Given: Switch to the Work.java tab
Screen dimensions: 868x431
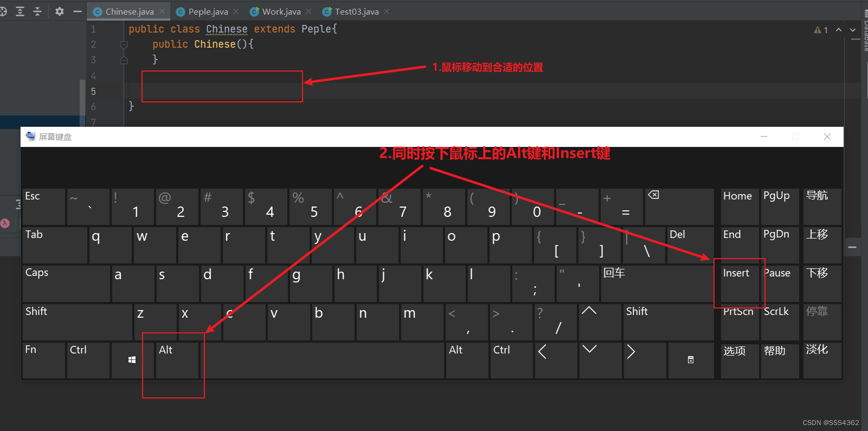Looking at the screenshot, I should pos(281,11).
